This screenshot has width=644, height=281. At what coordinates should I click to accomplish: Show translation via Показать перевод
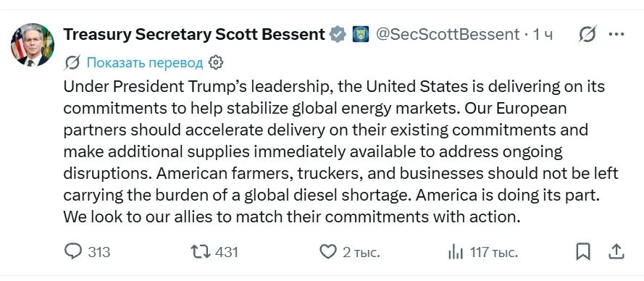pos(145,63)
